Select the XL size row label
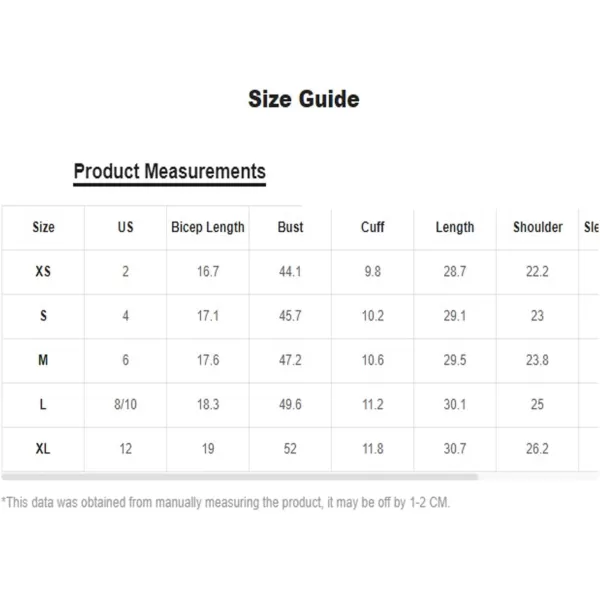The width and height of the screenshot is (600, 600). (x=43, y=449)
